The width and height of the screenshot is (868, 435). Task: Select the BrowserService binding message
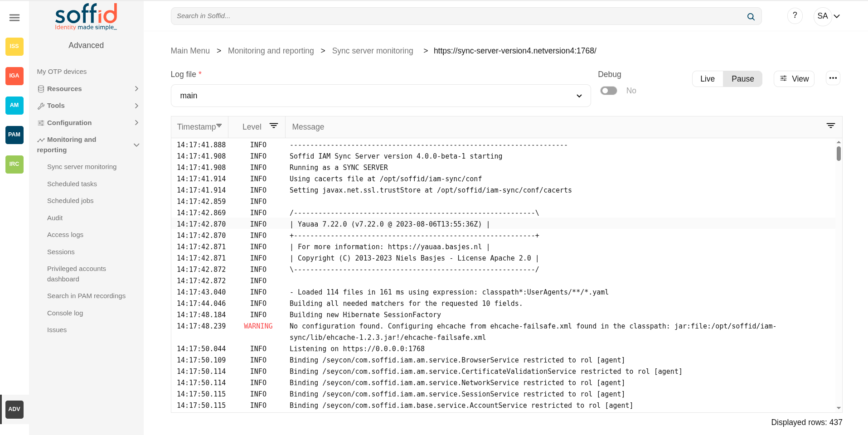(457, 360)
